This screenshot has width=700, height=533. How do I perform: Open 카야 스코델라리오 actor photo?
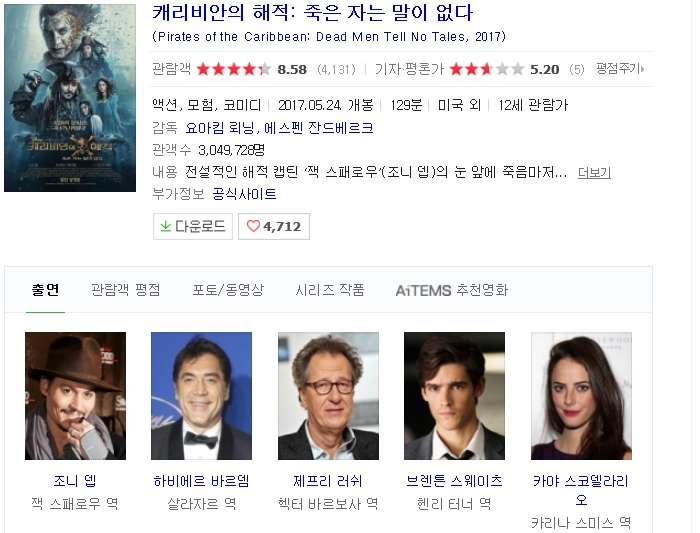pos(581,396)
